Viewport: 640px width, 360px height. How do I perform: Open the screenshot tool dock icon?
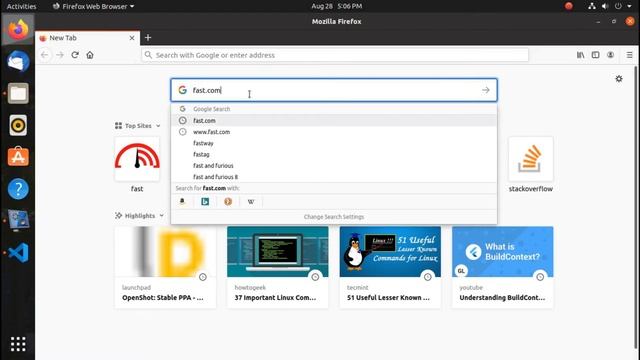pos(18,220)
